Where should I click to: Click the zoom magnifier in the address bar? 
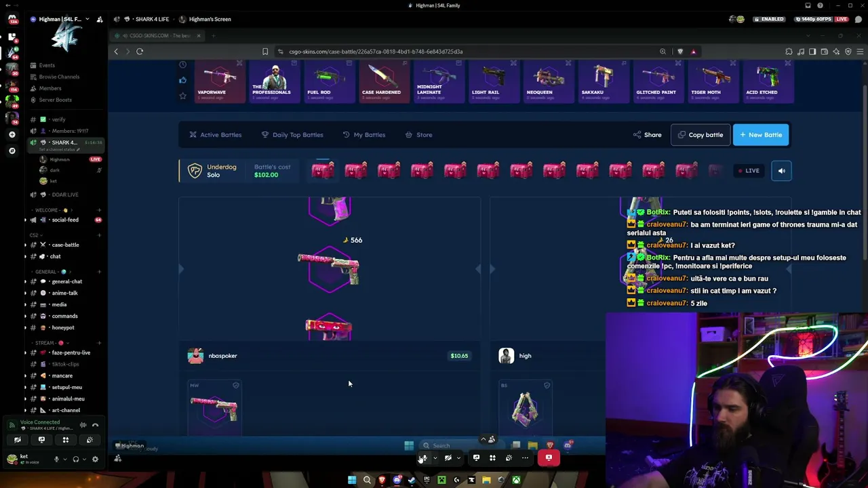tap(663, 52)
